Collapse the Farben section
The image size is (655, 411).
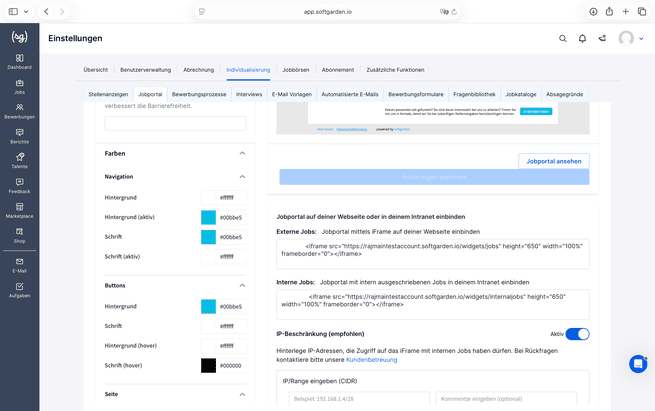(242, 153)
